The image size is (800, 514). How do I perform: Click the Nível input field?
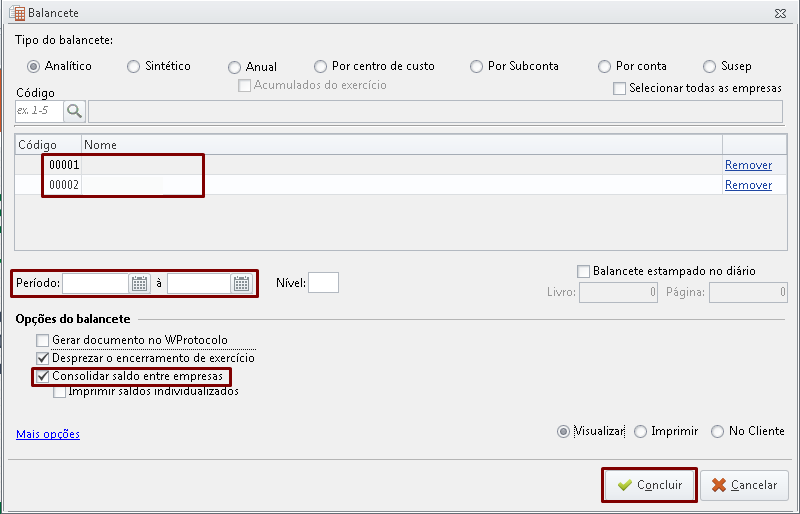point(323,283)
